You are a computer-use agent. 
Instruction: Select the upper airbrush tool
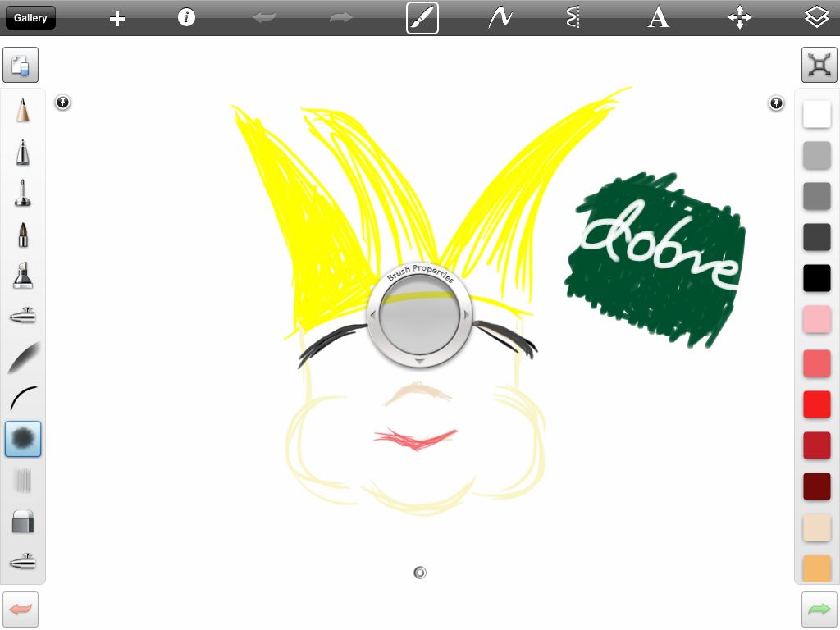pyautogui.click(x=22, y=316)
